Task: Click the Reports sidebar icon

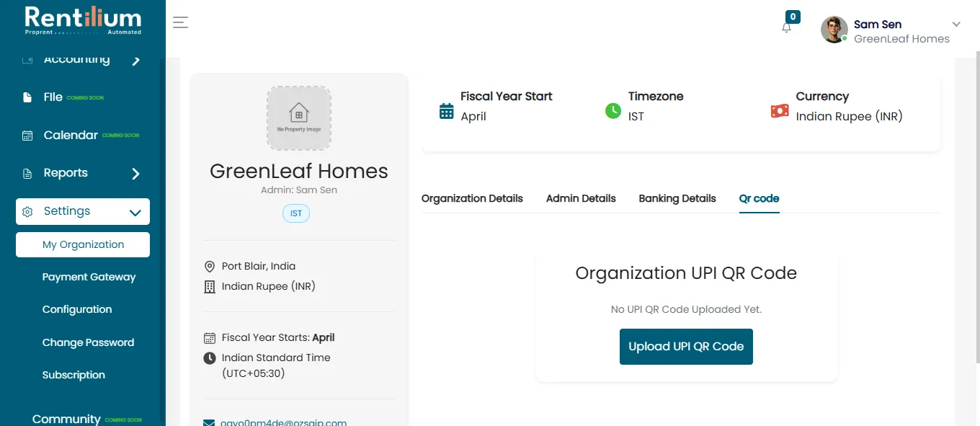Action: 27,174
